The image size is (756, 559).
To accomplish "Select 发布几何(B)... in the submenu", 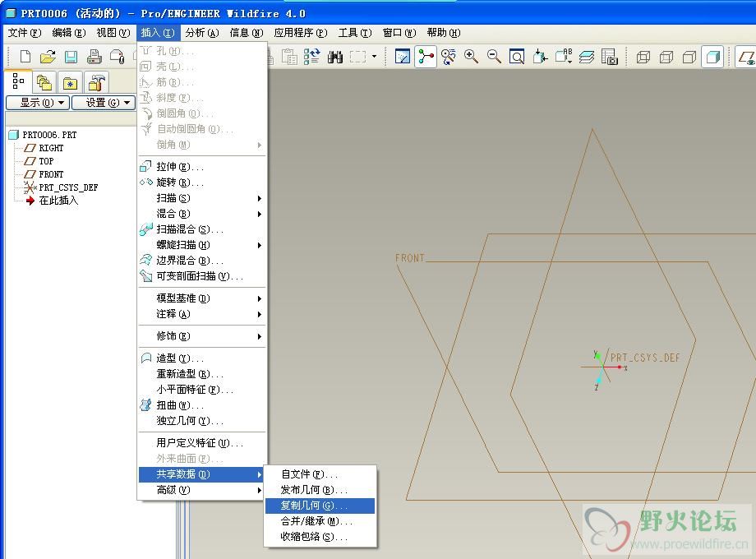I will click(x=320, y=490).
